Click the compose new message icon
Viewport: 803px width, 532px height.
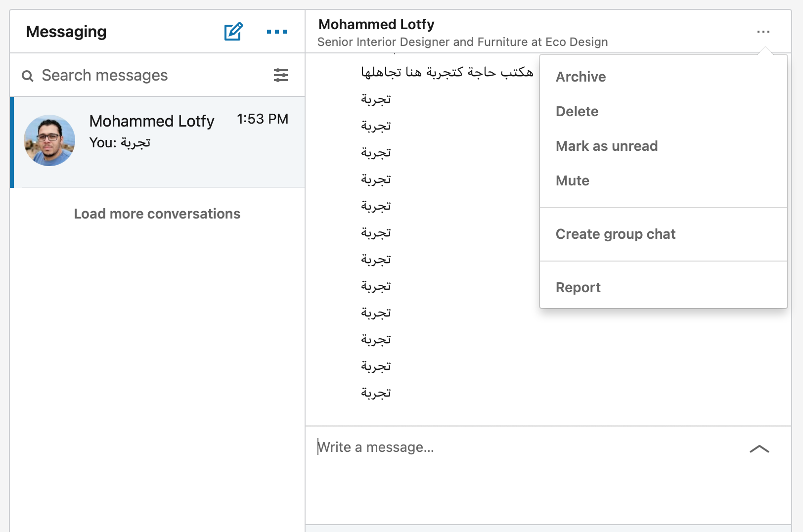tap(233, 32)
